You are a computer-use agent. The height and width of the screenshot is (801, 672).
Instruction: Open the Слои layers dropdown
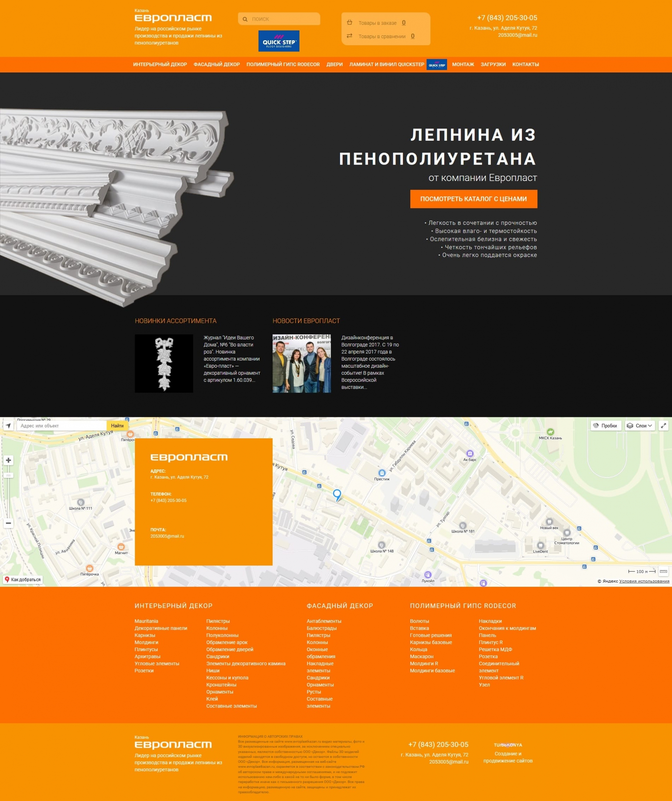click(639, 426)
